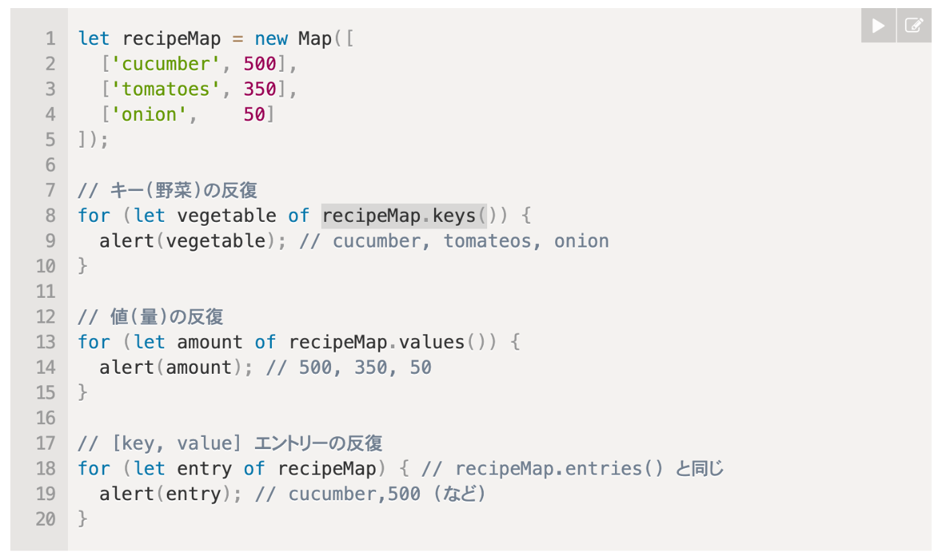The height and width of the screenshot is (560, 942).
Task: Select the highlighted recipeMap.keys text
Action: click(x=404, y=215)
